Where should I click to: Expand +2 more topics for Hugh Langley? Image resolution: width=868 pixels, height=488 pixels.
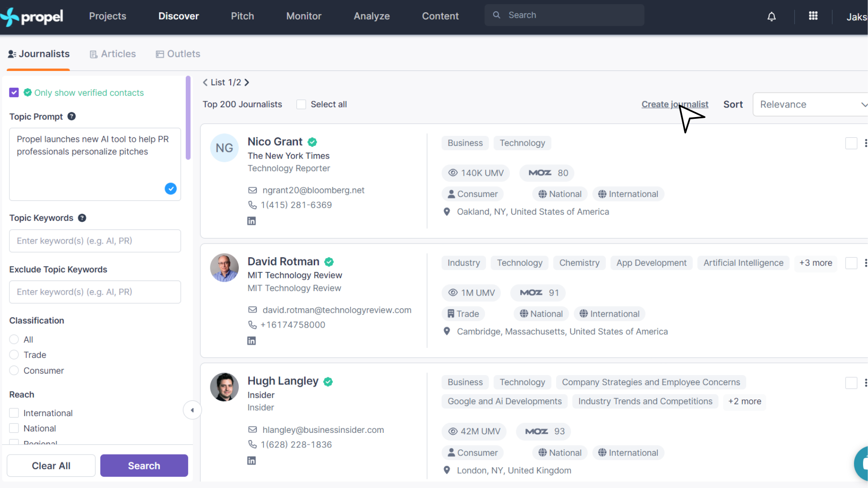pyautogui.click(x=745, y=401)
